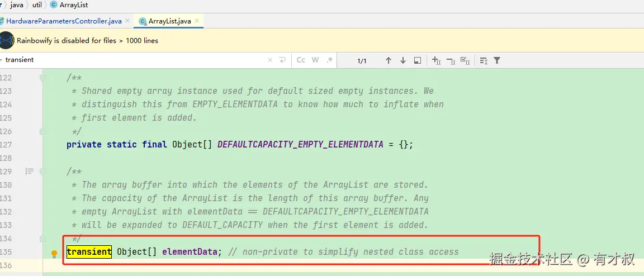
Task: Toggle Regex (.*) search option
Action: tap(329, 60)
